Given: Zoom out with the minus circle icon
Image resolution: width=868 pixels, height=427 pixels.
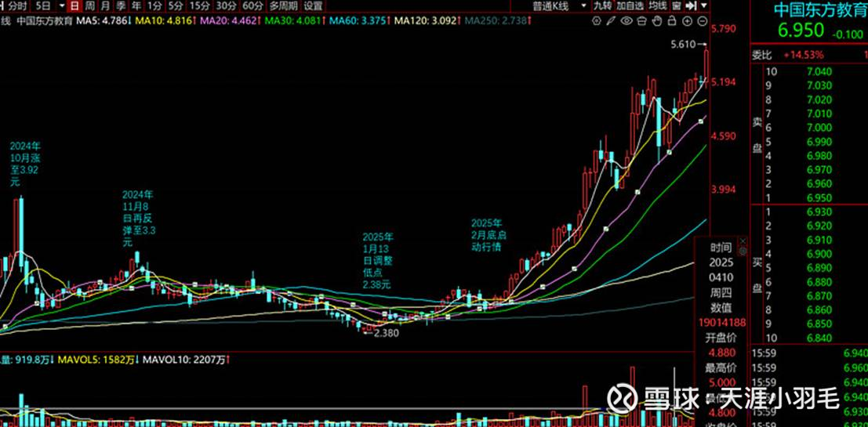Looking at the screenshot, I should pyautogui.click(x=702, y=21).
